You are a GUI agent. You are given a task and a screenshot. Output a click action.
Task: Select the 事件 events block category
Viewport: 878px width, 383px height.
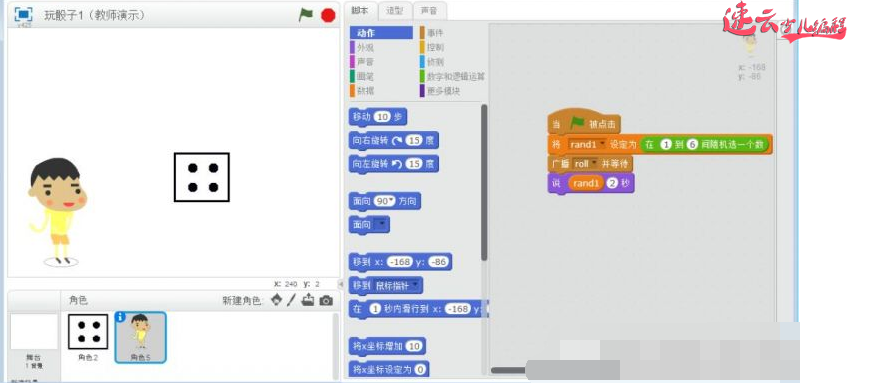(435, 33)
